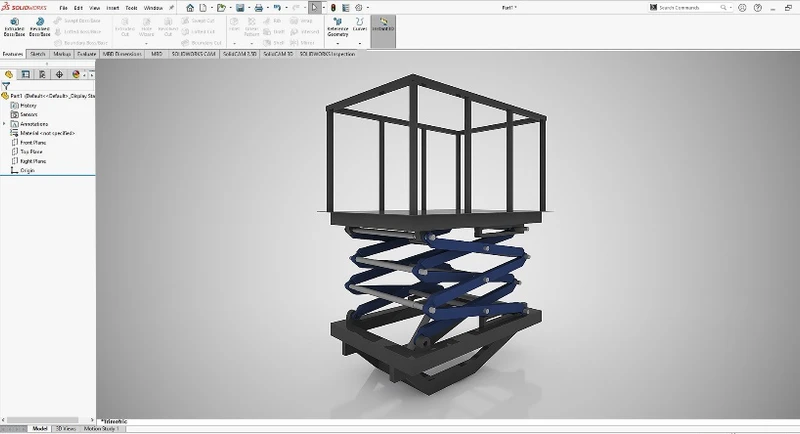Open the File menu
The width and height of the screenshot is (800, 434).
click(63, 8)
